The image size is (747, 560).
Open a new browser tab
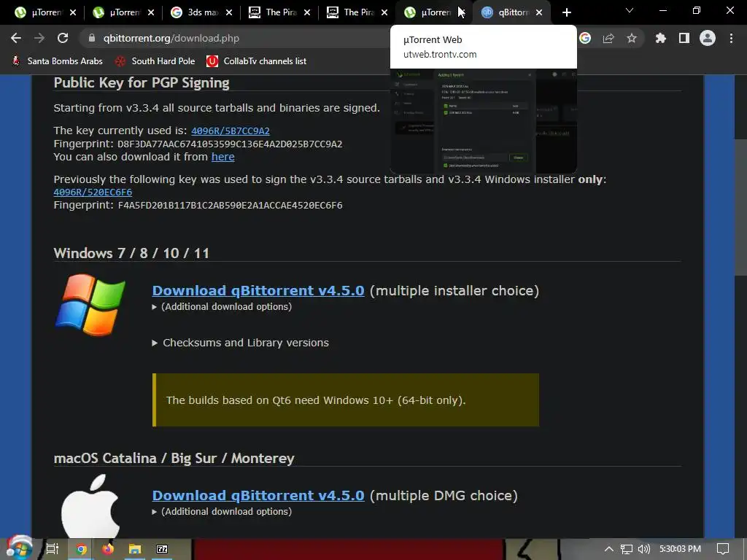pyautogui.click(x=566, y=12)
